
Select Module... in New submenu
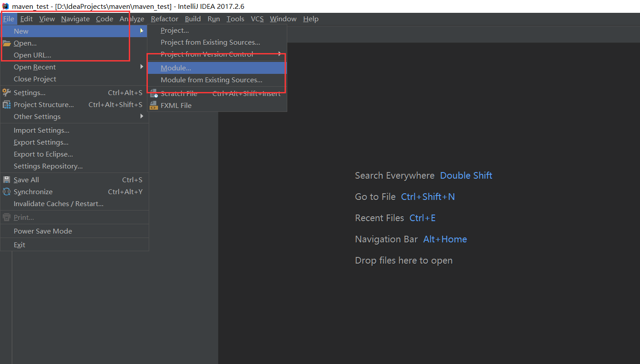pyautogui.click(x=217, y=68)
